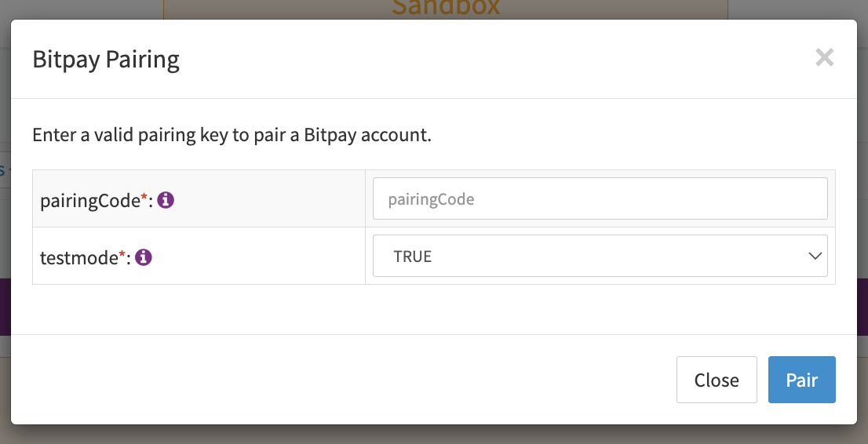This screenshot has height=444, width=868.
Task: Dismiss the dialog with the X icon
Action: tap(824, 57)
